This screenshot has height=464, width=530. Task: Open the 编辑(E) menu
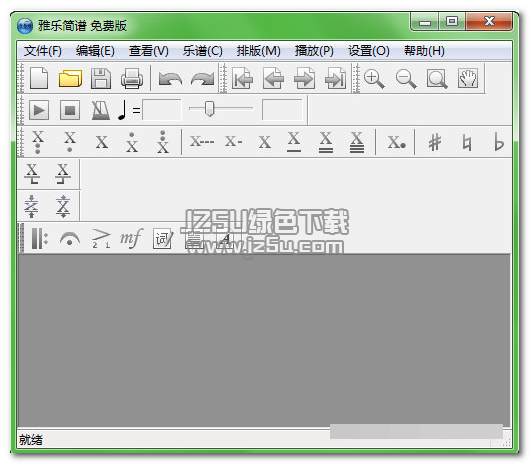point(95,51)
